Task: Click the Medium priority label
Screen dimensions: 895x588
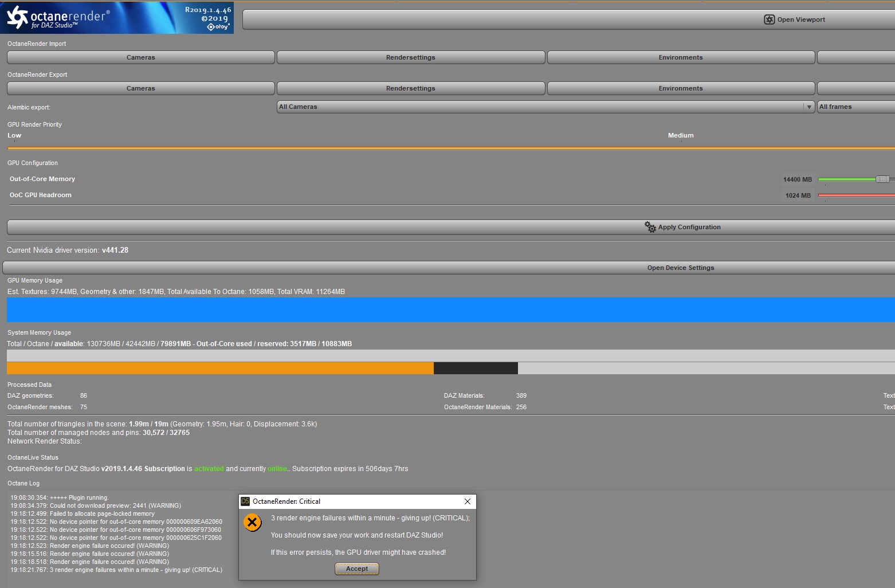Action: (681, 135)
